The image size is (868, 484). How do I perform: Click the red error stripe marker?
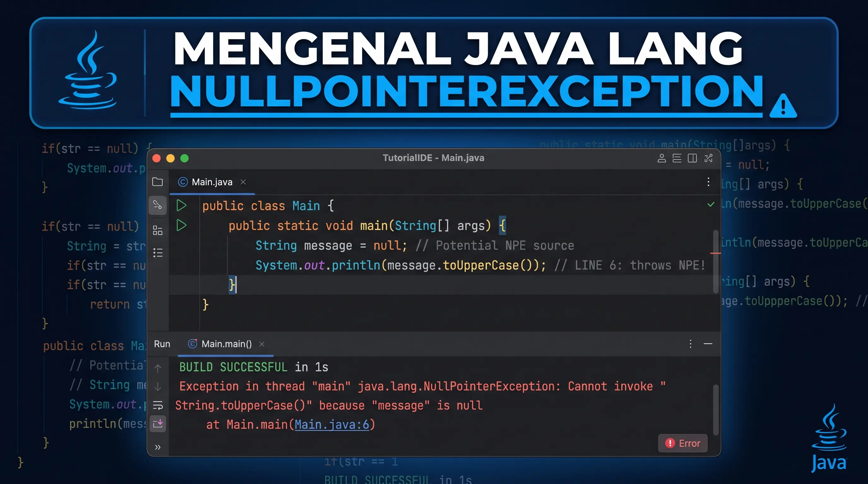[x=715, y=253]
